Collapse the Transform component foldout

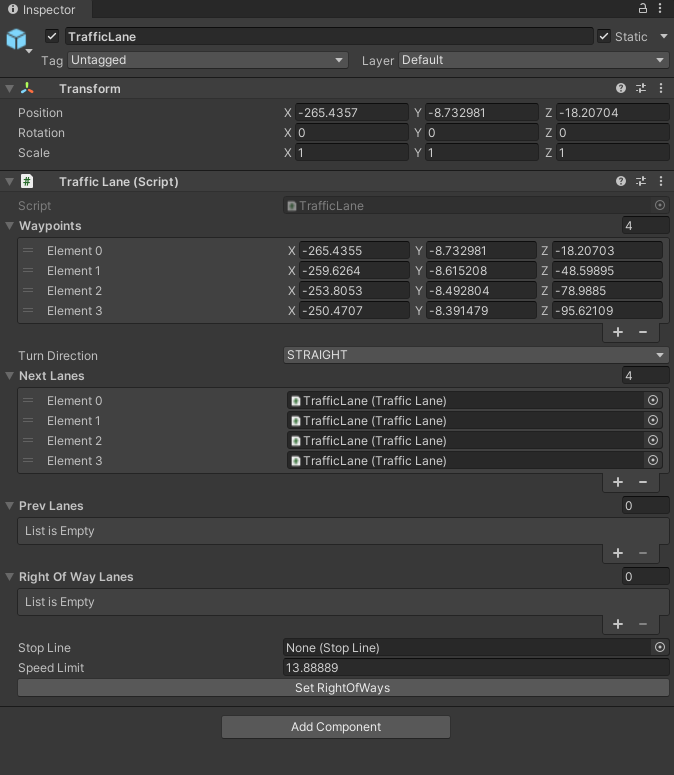(10, 89)
